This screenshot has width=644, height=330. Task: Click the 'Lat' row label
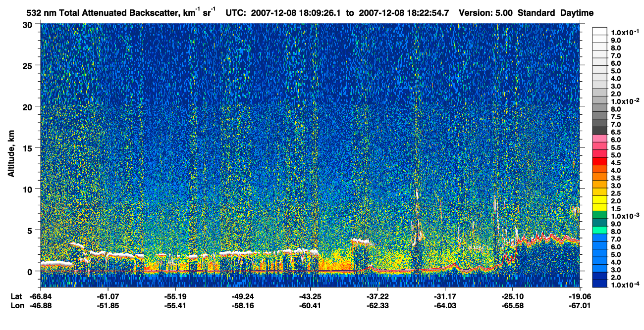tap(16, 296)
